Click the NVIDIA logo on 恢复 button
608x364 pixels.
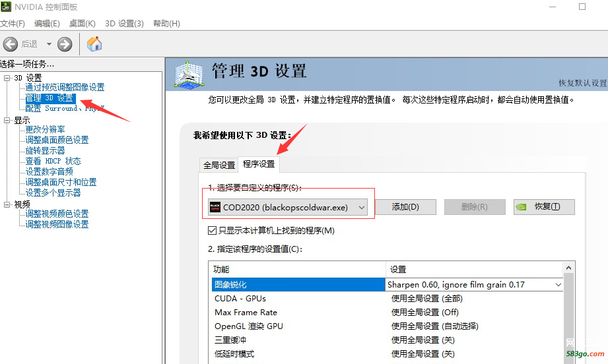tap(521, 207)
